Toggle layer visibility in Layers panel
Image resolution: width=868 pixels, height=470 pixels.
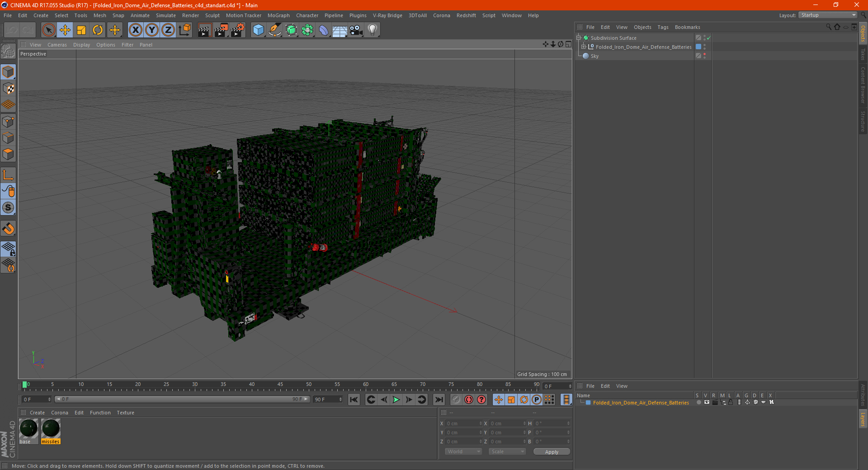click(x=707, y=402)
